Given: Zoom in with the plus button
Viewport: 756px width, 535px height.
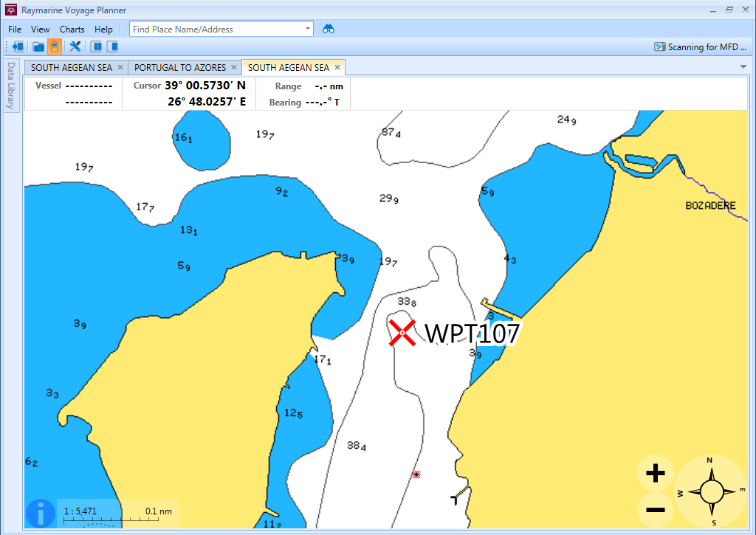Looking at the screenshot, I should [x=656, y=473].
